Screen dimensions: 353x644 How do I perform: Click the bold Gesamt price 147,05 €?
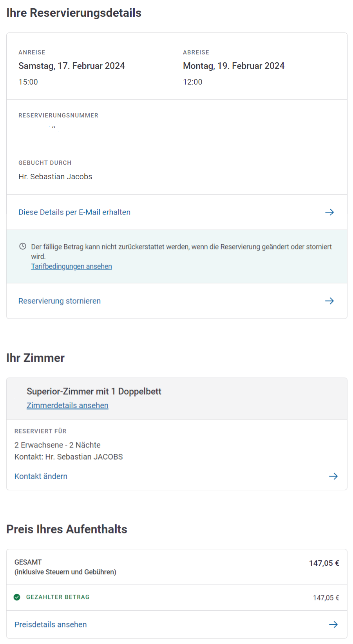click(x=324, y=563)
